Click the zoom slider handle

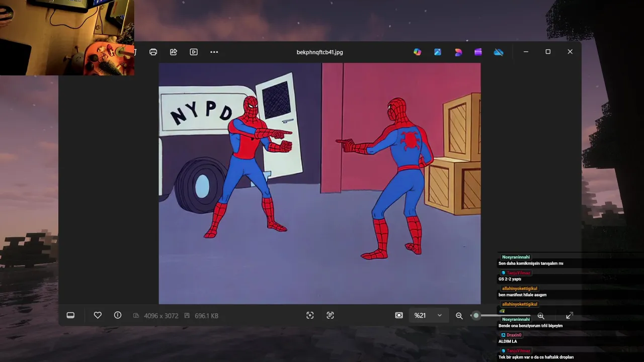(476, 316)
